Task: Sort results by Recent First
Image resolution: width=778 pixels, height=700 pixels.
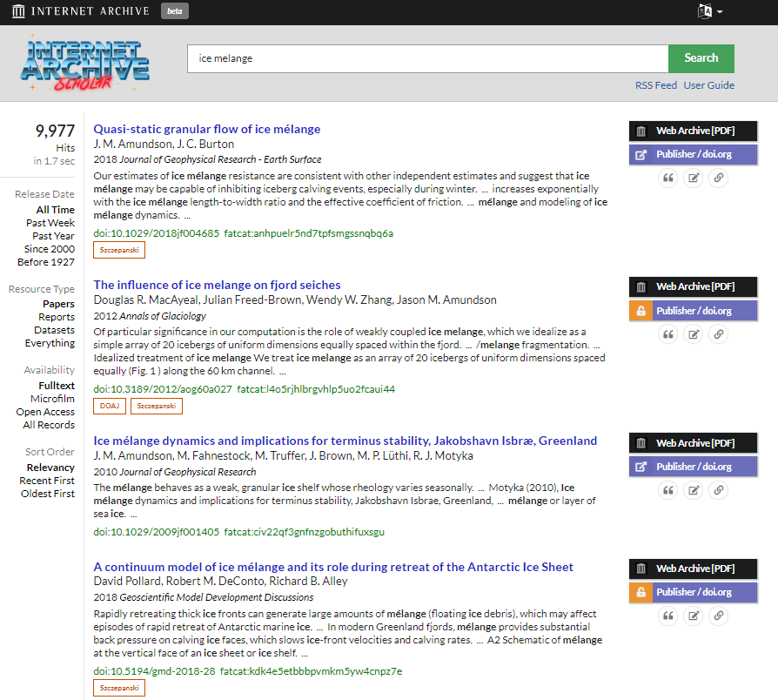Action: [x=47, y=481]
